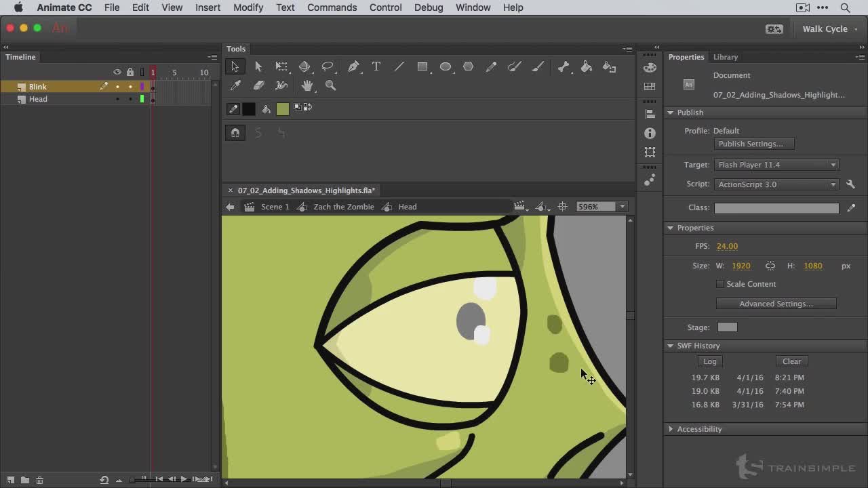Toggle Snap to Objects magnet
Viewport: 868px width, 488px height.
[x=235, y=133]
